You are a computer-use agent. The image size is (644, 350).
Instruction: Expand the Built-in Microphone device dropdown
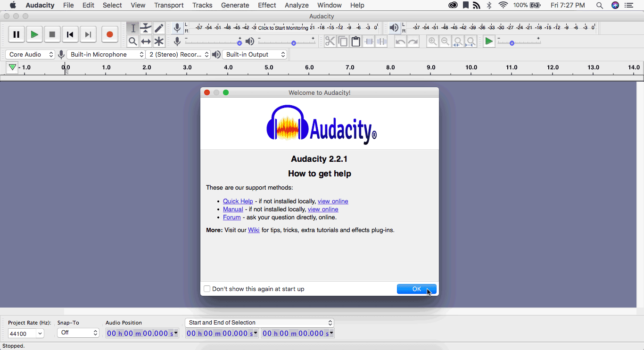[x=106, y=55]
